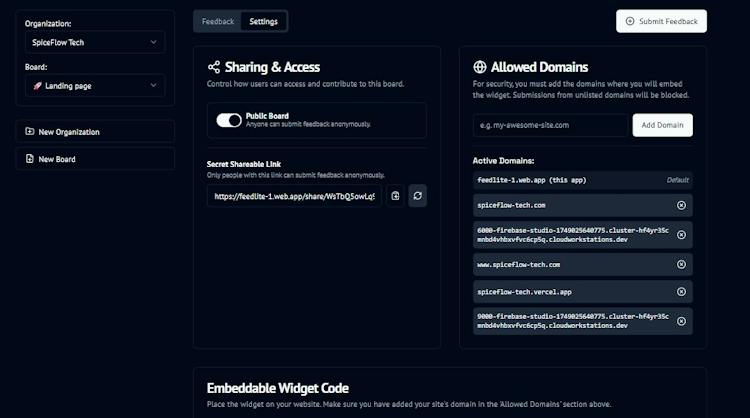
Task: Toggle the Public Board switch
Action: click(x=229, y=120)
